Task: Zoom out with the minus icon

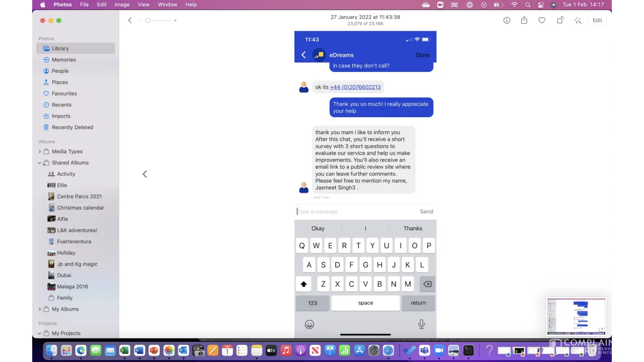Action: pyautogui.click(x=141, y=21)
